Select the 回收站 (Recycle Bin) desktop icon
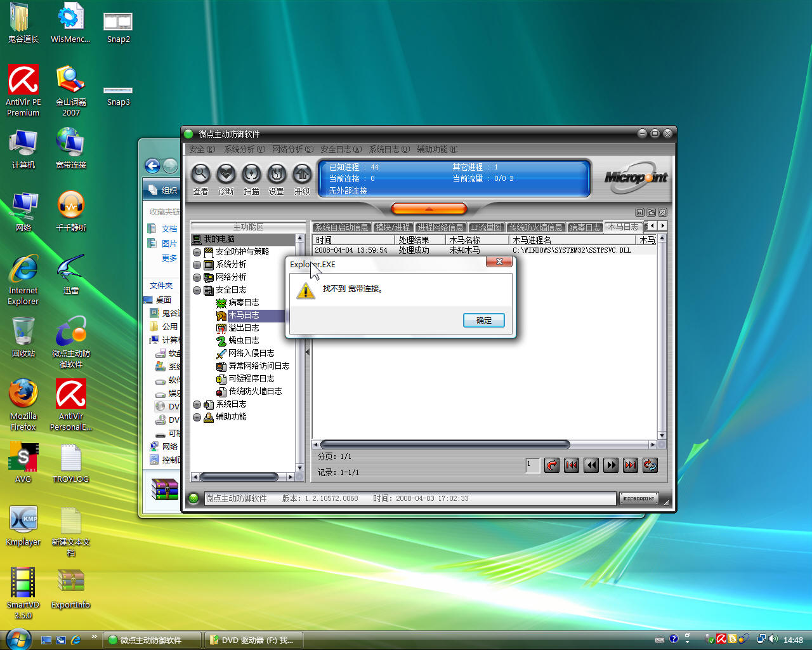The image size is (812, 650). [x=23, y=337]
